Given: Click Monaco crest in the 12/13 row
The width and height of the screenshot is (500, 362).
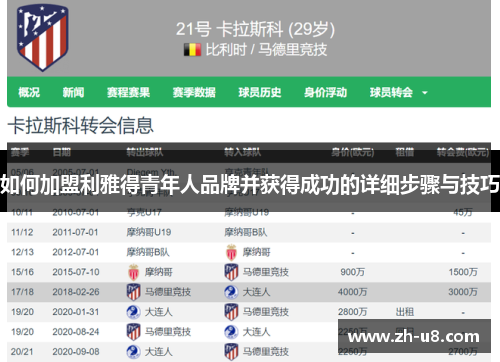Looking at the screenshot, I should click(231, 252).
